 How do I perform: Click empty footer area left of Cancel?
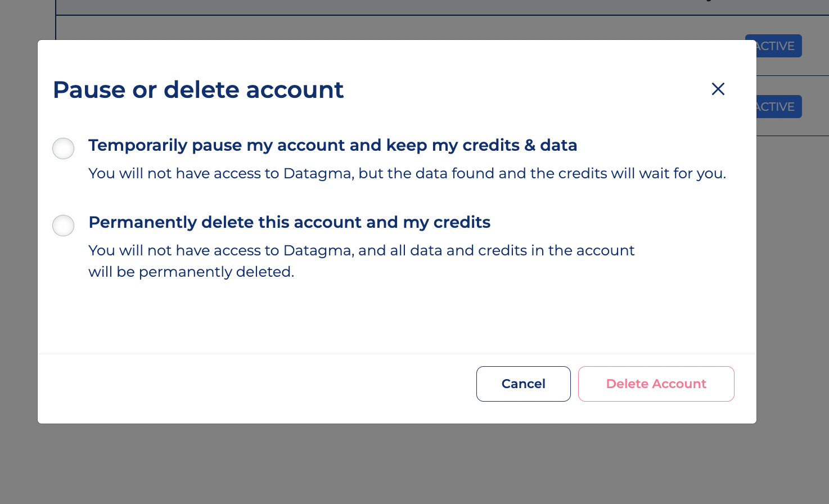(x=253, y=388)
